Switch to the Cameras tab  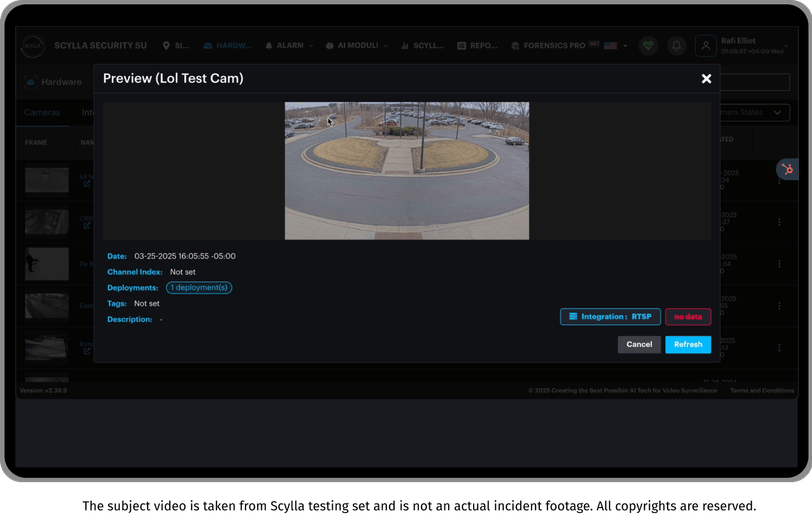pyautogui.click(x=42, y=112)
